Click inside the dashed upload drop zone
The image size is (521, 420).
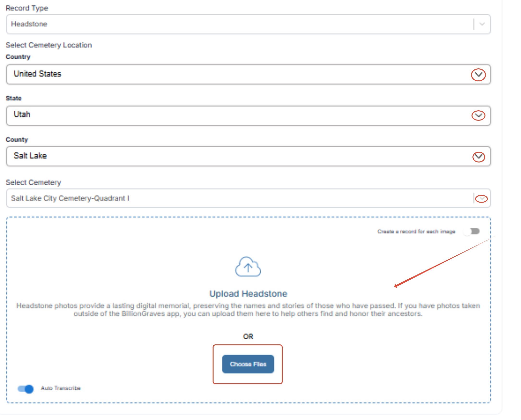point(121,266)
